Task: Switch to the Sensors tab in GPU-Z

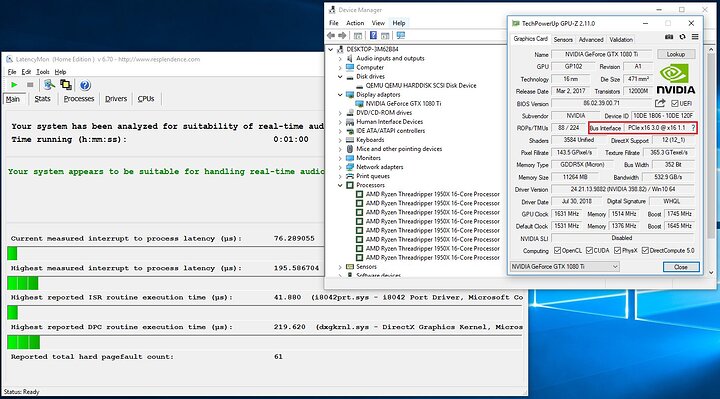Action: [x=563, y=39]
